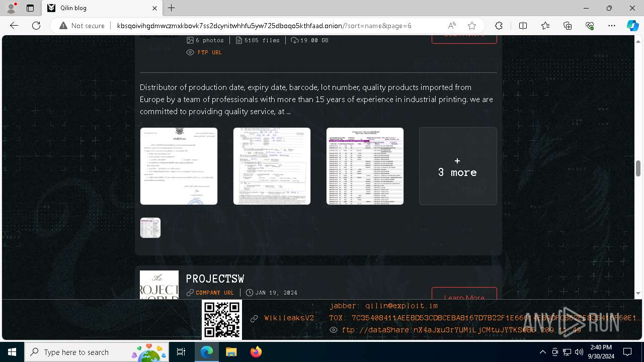Open Collections icon in toolbar
This screenshot has width=644, height=362.
(568, 26)
